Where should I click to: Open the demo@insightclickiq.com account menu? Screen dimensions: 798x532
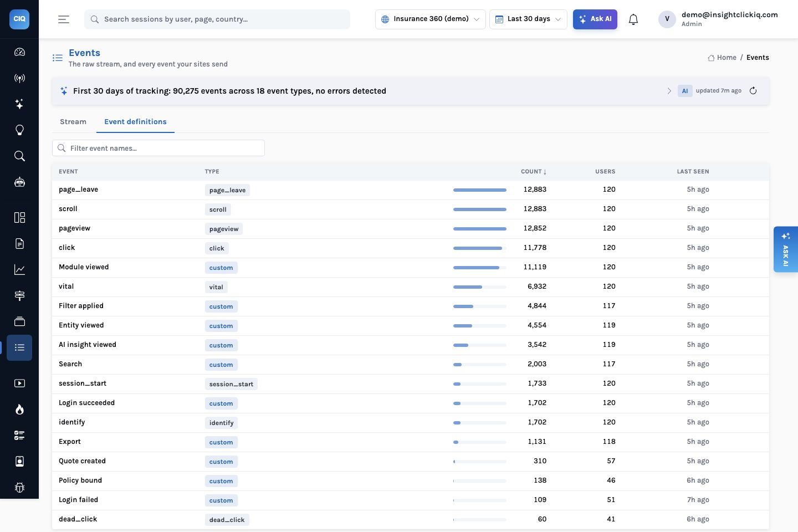pos(718,19)
